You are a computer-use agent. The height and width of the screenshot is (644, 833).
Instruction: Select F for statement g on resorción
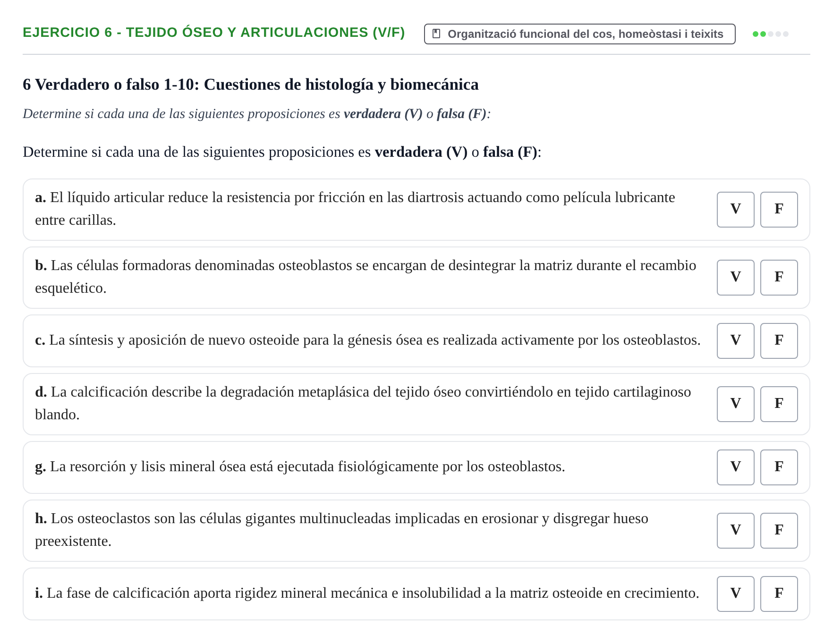[x=779, y=467]
